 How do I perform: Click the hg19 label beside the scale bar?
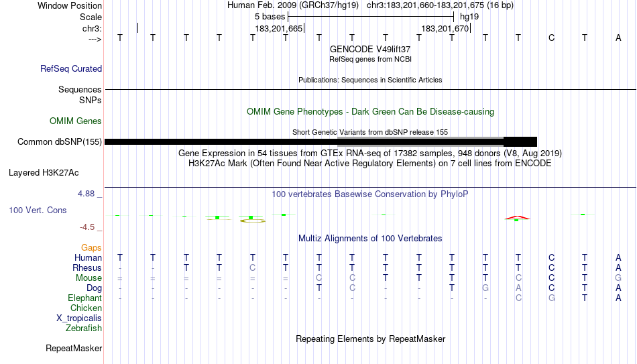pos(469,17)
